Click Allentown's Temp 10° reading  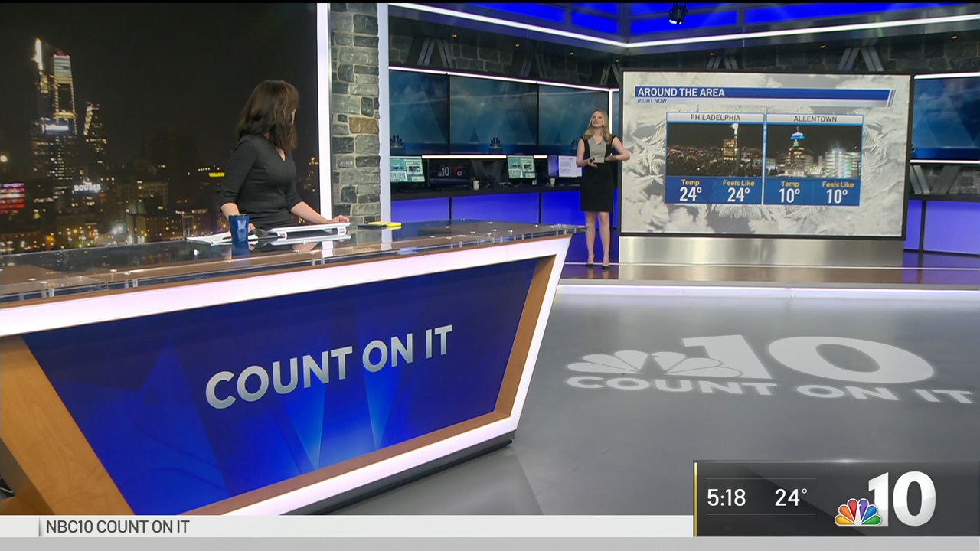[789, 192]
